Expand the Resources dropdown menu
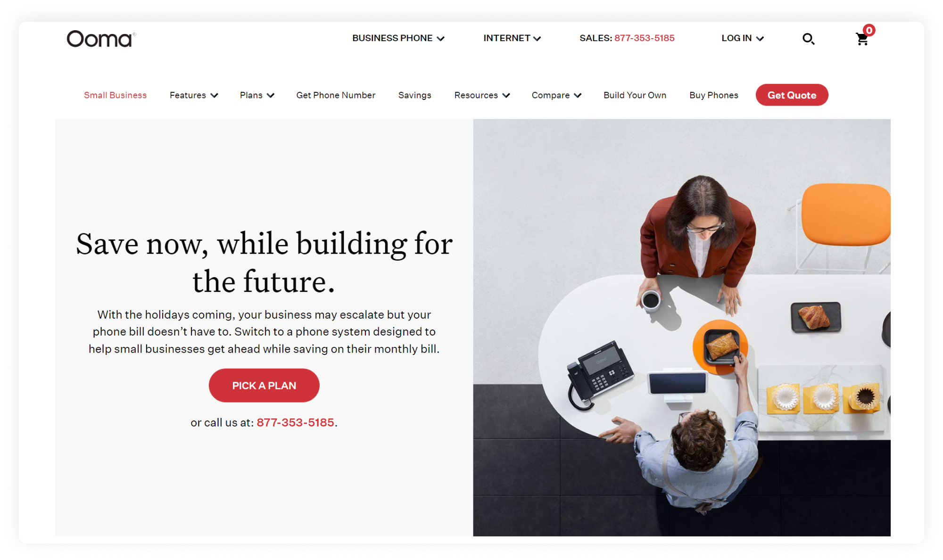 click(x=482, y=95)
